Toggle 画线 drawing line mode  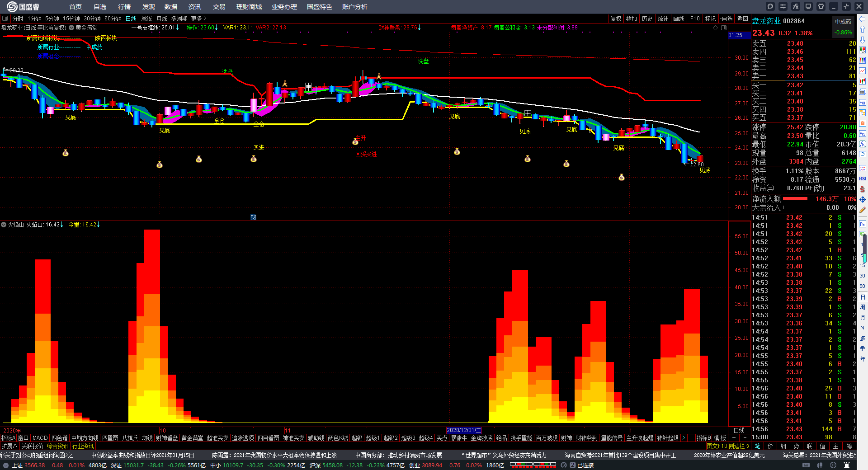[679, 19]
